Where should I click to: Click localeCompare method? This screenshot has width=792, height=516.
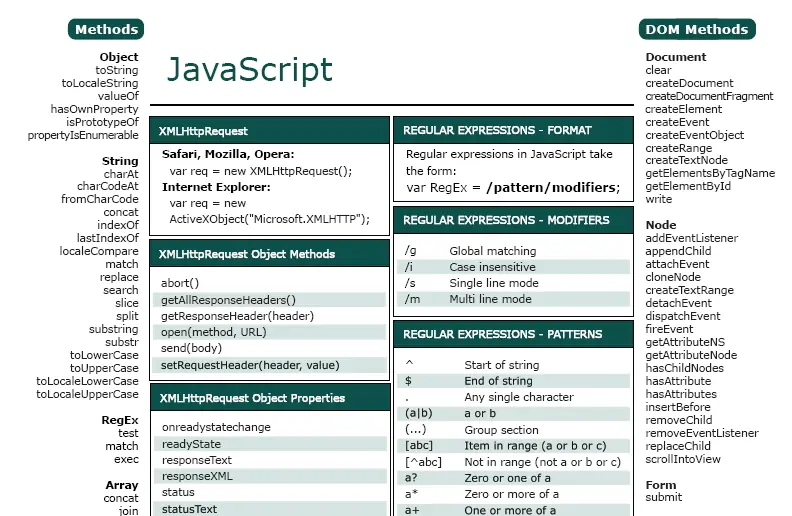[99, 251]
